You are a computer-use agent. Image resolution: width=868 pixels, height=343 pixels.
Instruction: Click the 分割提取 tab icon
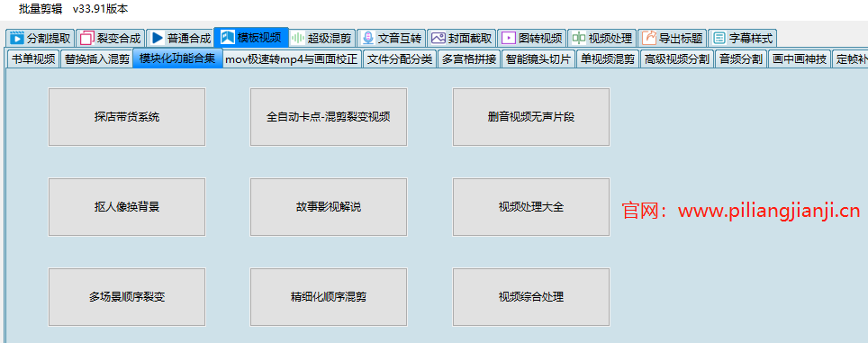pyautogui.click(x=18, y=38)
